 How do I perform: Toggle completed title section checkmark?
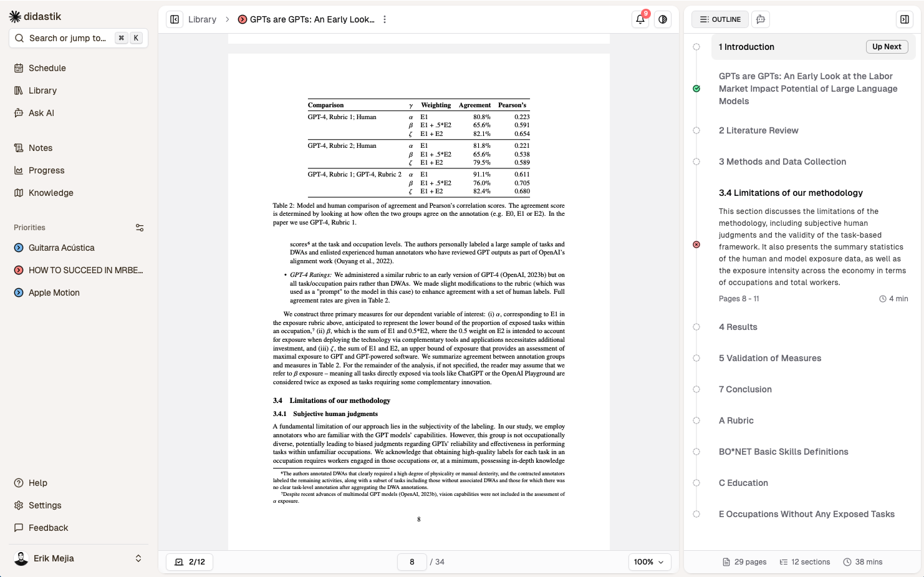(696, 89)
